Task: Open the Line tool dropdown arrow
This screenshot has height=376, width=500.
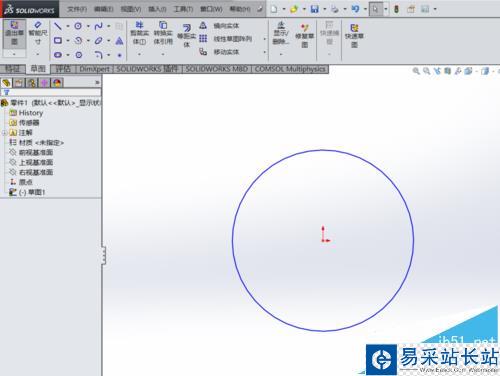Action: 68,26
